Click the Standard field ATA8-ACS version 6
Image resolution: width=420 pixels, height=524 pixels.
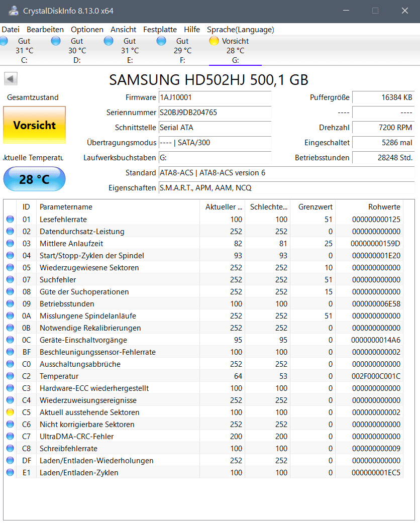287,173
